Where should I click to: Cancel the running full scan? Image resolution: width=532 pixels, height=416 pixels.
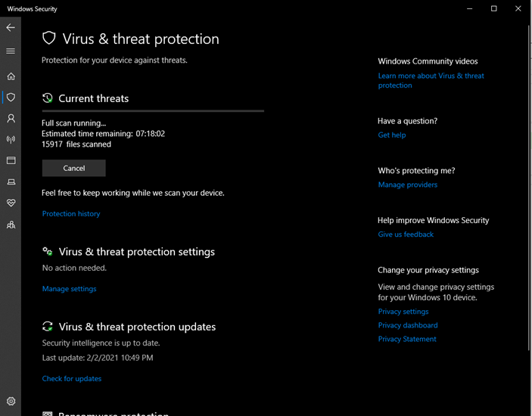[73, 168]
